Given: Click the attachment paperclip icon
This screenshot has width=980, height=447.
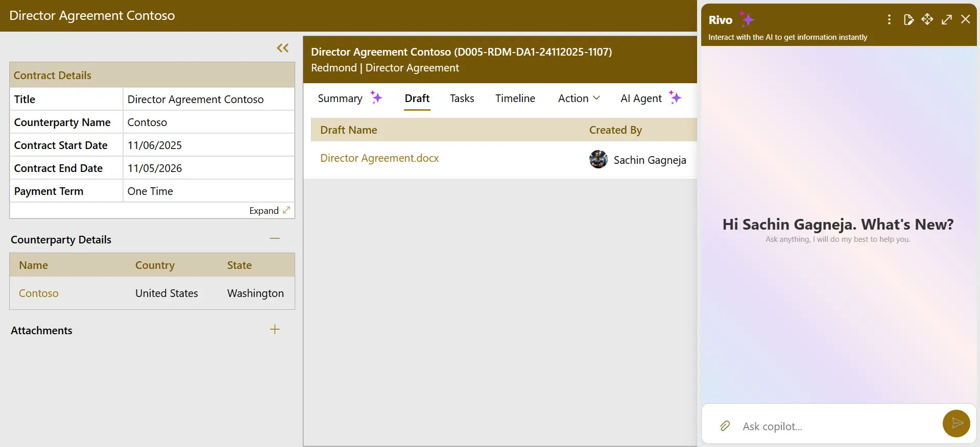Looking at the screenshot, I should (725, 426).
